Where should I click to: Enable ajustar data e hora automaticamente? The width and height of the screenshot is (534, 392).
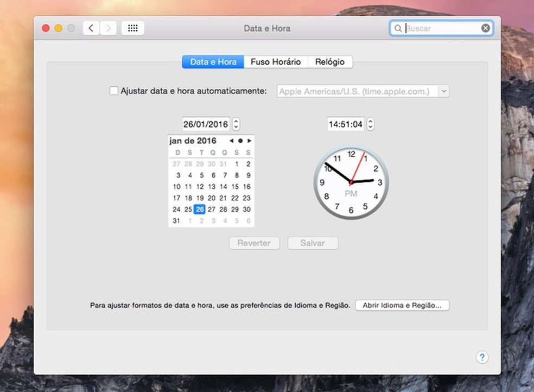pos(114,91)
